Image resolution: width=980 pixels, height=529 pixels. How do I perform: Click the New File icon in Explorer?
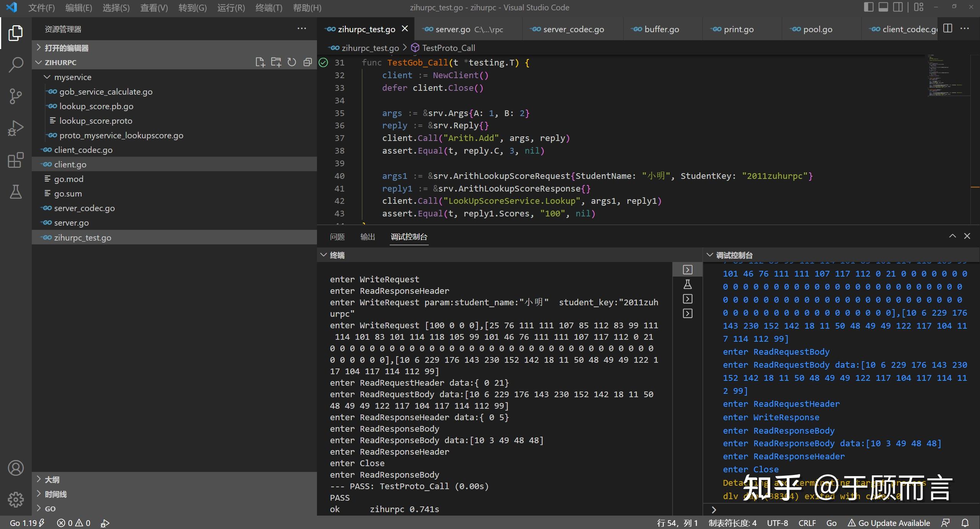tap(261, 62)
